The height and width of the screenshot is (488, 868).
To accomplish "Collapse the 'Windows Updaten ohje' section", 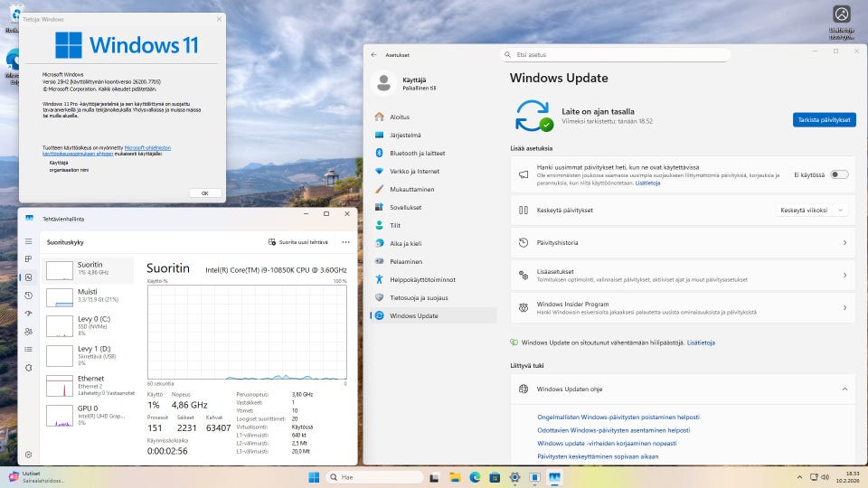I will [x=844, y=389].
